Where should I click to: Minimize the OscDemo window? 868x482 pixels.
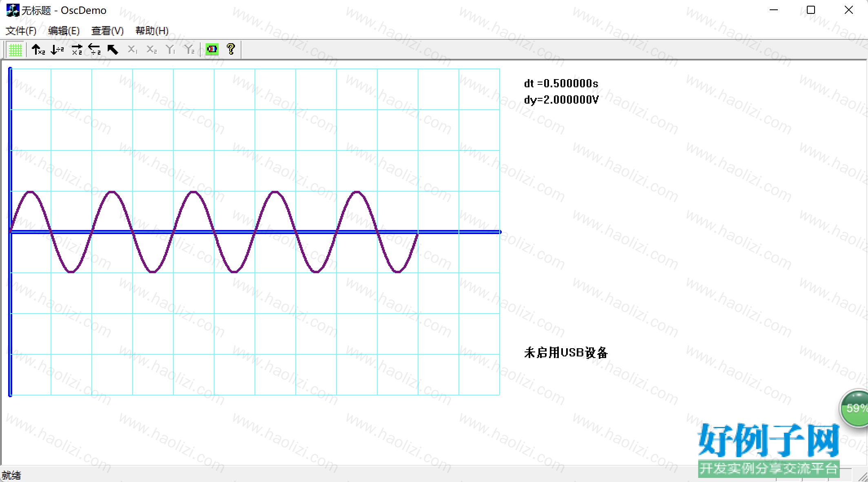point(774,10)
